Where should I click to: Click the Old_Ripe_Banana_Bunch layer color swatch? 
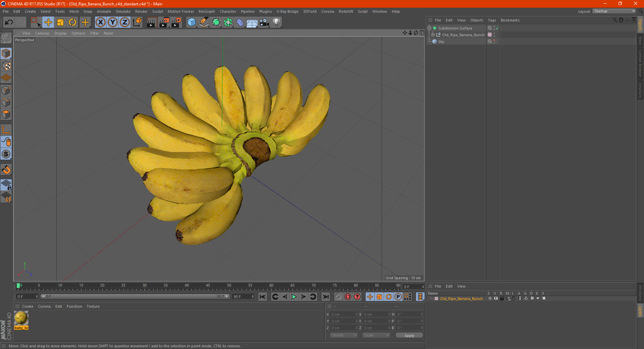tap(436, 299)
